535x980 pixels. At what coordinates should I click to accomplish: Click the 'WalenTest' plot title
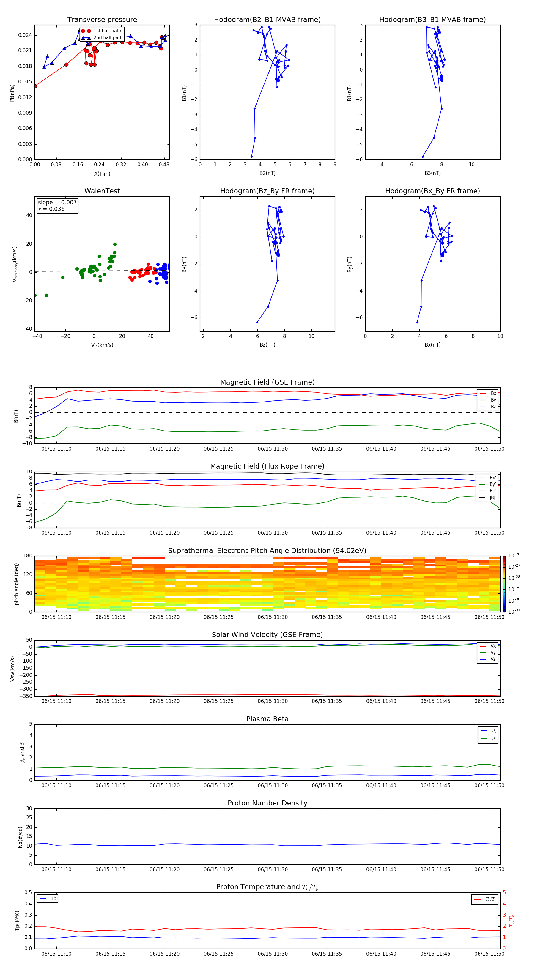coord(102,191)
